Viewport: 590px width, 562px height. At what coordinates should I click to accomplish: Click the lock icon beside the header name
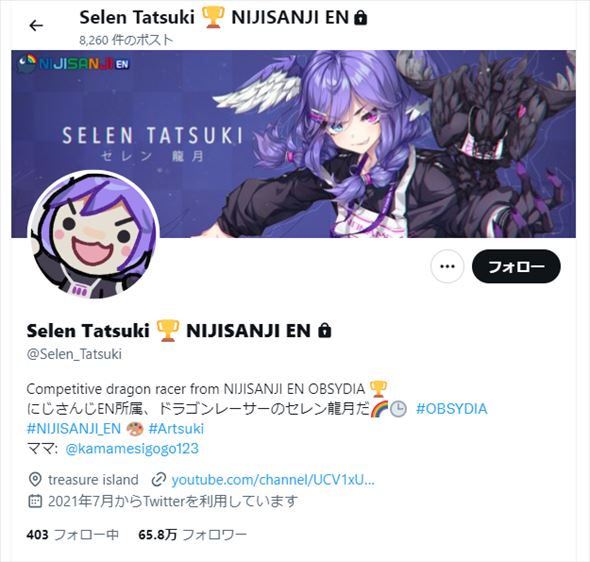click(x=360, y=18)
